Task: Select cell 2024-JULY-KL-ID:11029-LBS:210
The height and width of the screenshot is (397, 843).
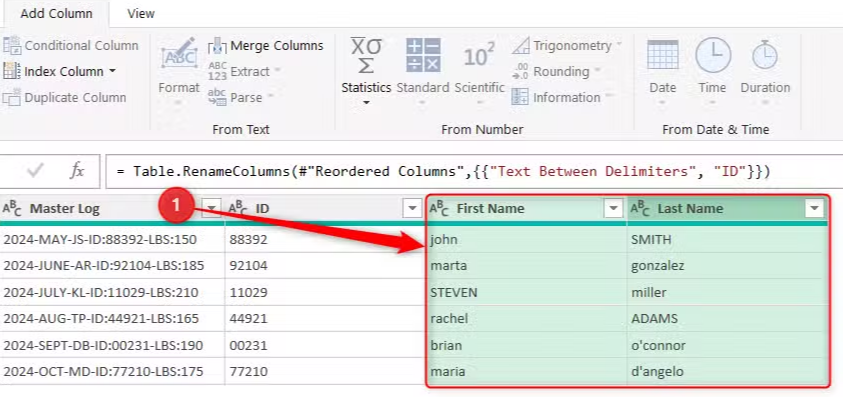Action: coord(112,292)
